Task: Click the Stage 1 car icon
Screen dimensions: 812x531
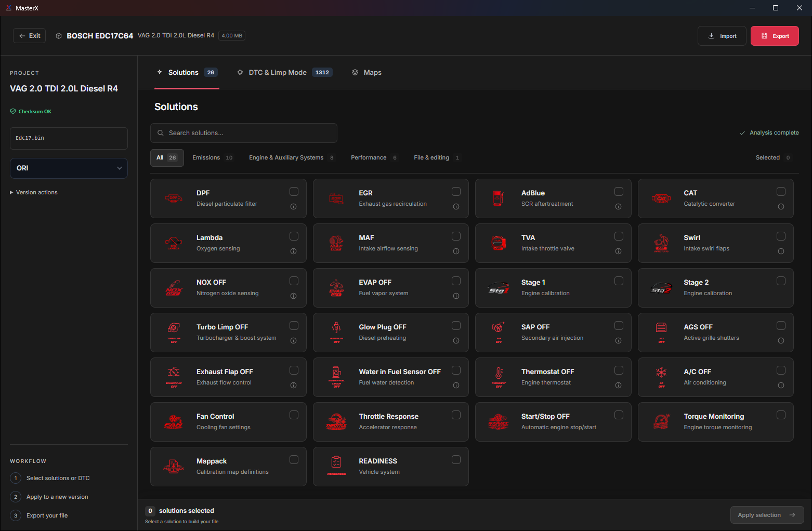Action: (x=499, y=288)
